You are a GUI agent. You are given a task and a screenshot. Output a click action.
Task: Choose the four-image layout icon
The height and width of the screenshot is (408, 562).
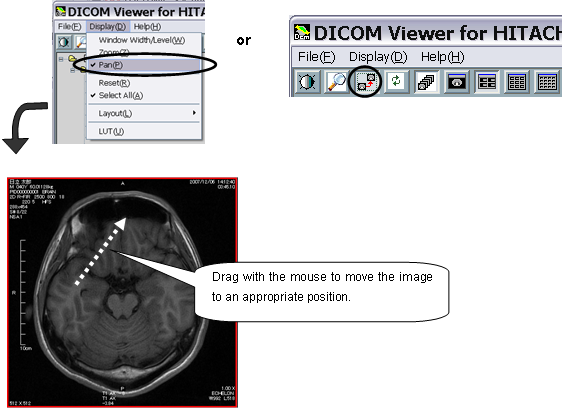coord(486,82)
